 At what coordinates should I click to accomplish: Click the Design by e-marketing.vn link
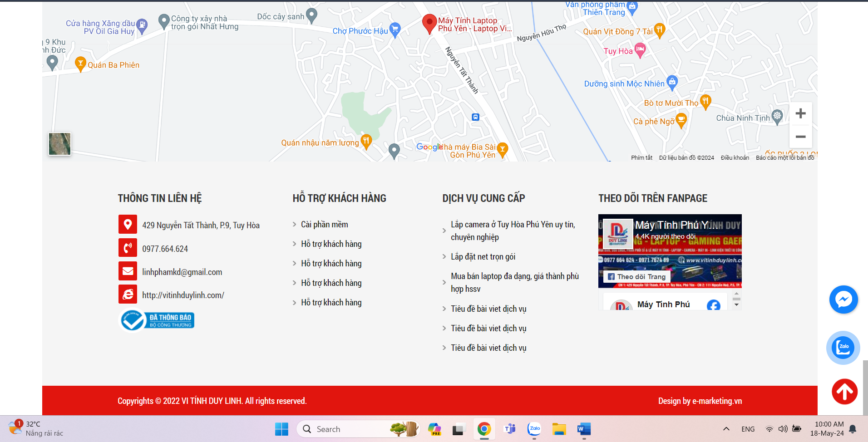pos(700,401)
